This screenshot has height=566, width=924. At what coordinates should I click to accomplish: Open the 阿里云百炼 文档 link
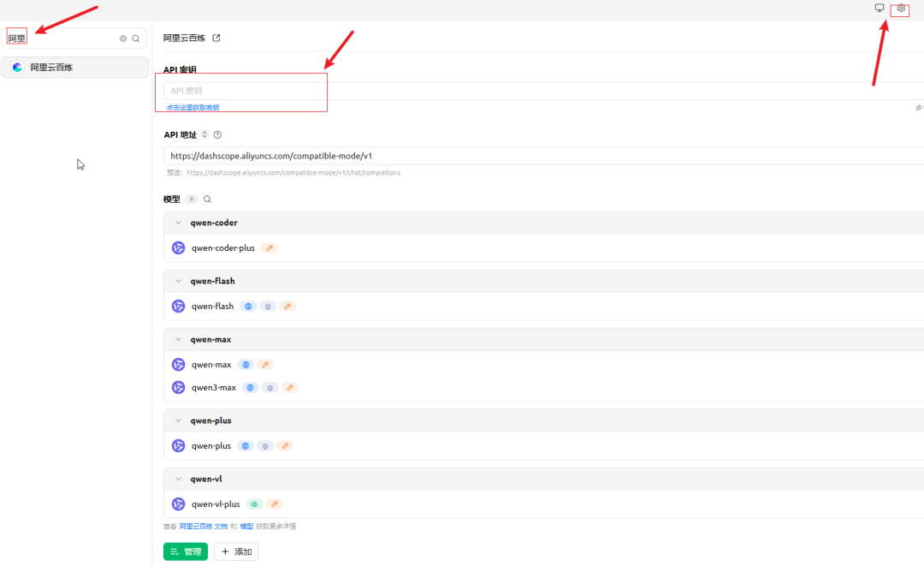pyautogui.click(x=204, y=527)
